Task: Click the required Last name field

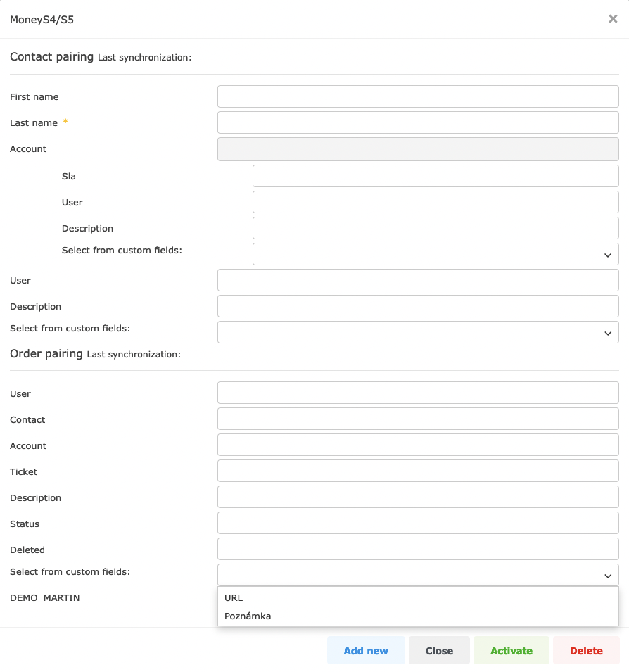Action: coord(418,122)
